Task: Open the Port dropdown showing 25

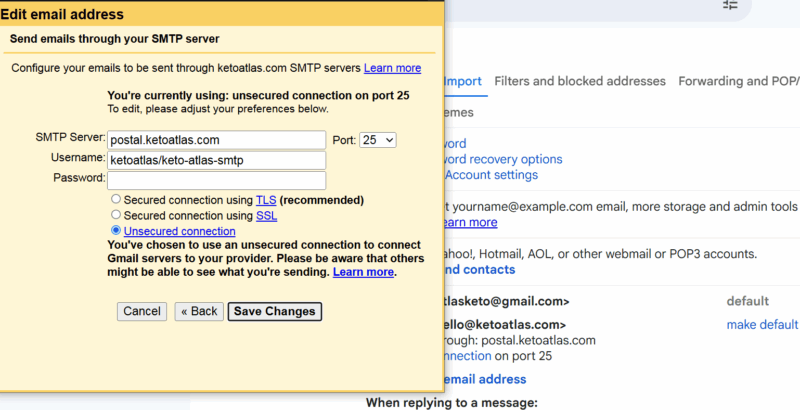Action: (x=378, y=140)
